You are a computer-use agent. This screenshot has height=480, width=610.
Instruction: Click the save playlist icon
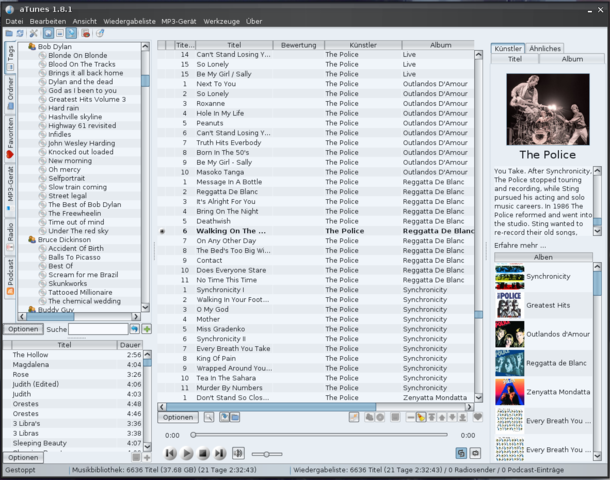tap(224, 417)
